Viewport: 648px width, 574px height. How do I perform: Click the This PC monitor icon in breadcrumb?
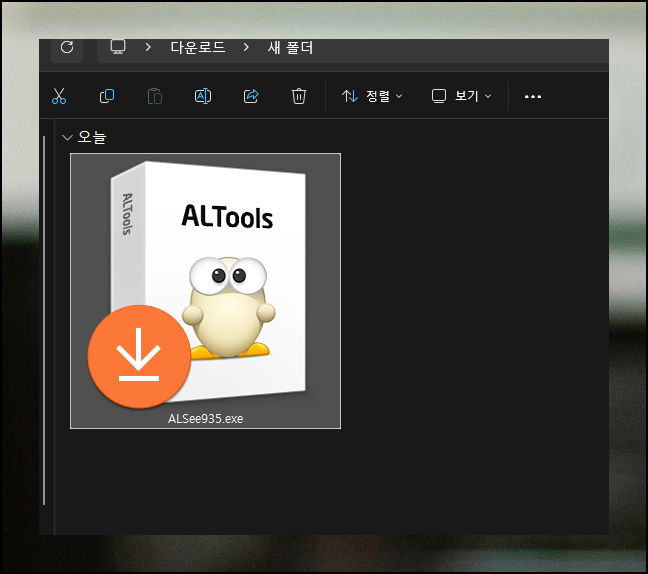coord(118,47)
